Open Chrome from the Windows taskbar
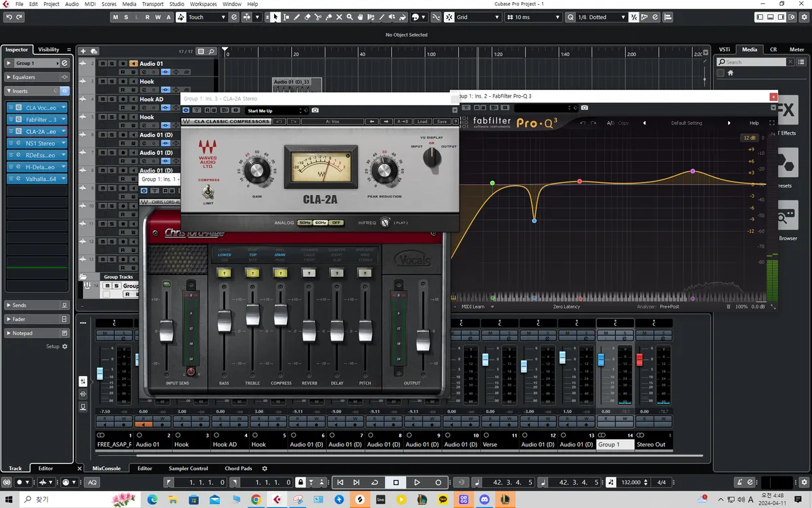Screen dimensions: 812x508 (256, 500)
